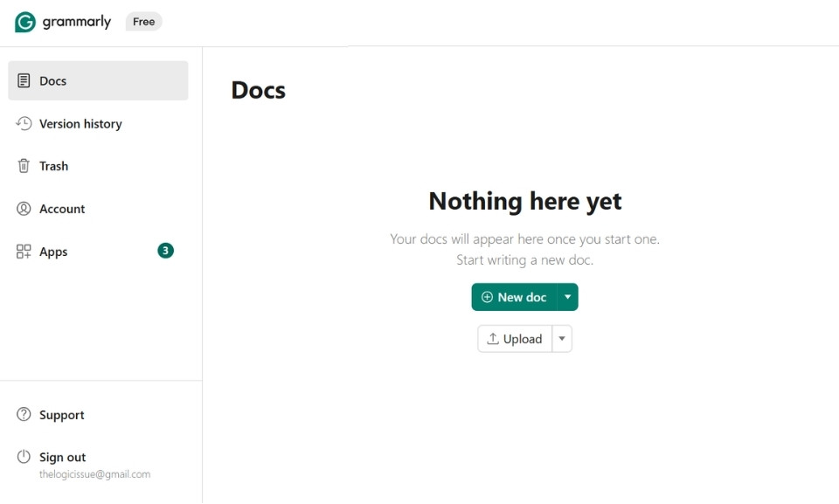Click the Nothing here yet heading
Screen dimensions: 839x504
pos(525,201)
